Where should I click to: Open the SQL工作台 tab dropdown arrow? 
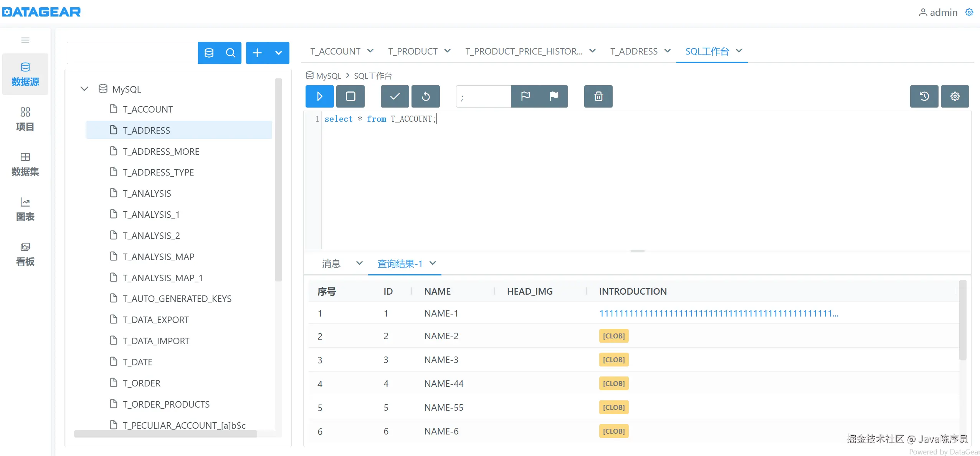[x=739, y=51]
